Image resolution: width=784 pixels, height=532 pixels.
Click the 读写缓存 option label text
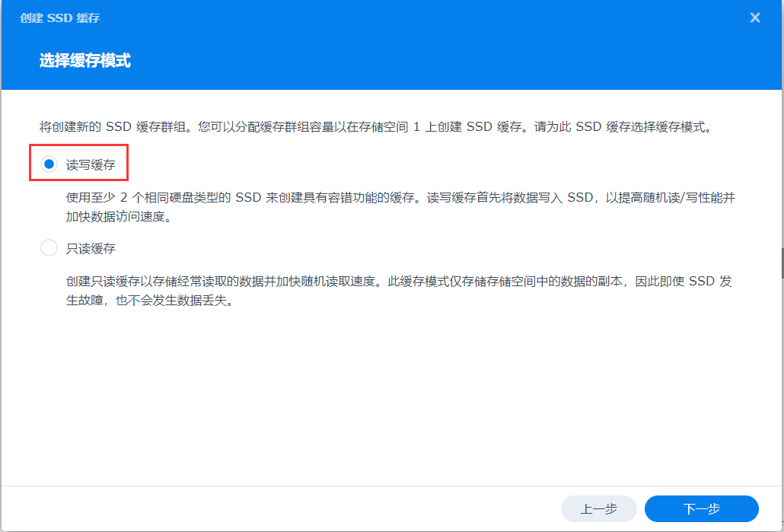click(91, 164)
